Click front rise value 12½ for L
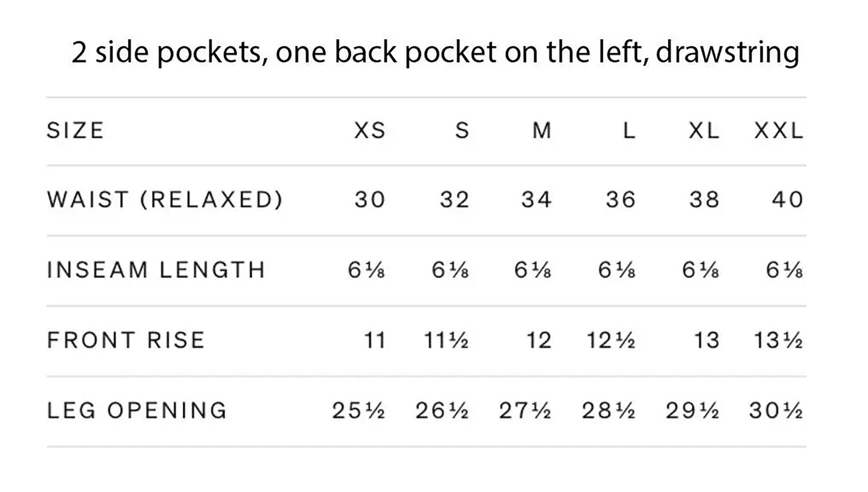868x492 pixels. [x=611, y=341]
